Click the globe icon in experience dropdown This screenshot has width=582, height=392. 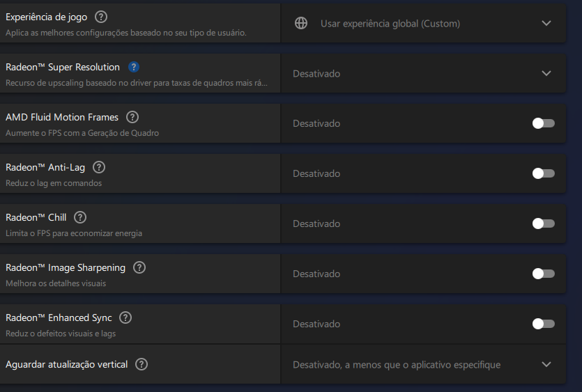(301, 23)
